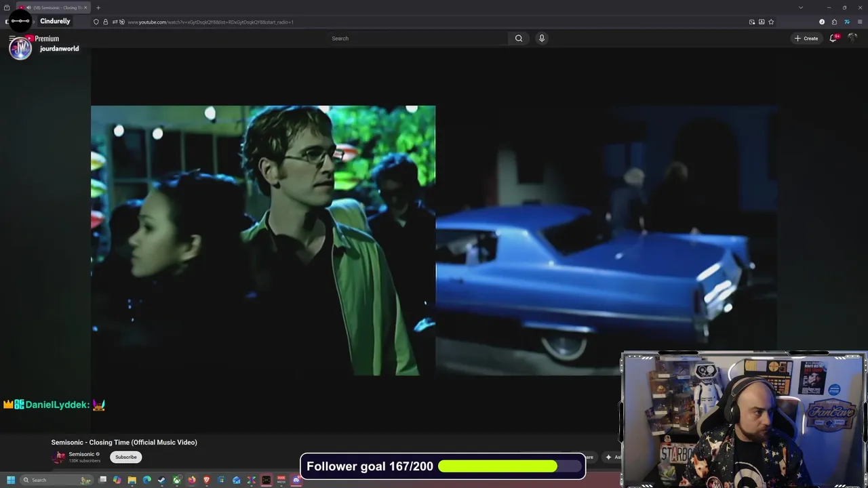This screenshot has height=488, width=868.
Task: Launch Microsoft Edge from the taskbar
Action: click(x=147, y=480)
